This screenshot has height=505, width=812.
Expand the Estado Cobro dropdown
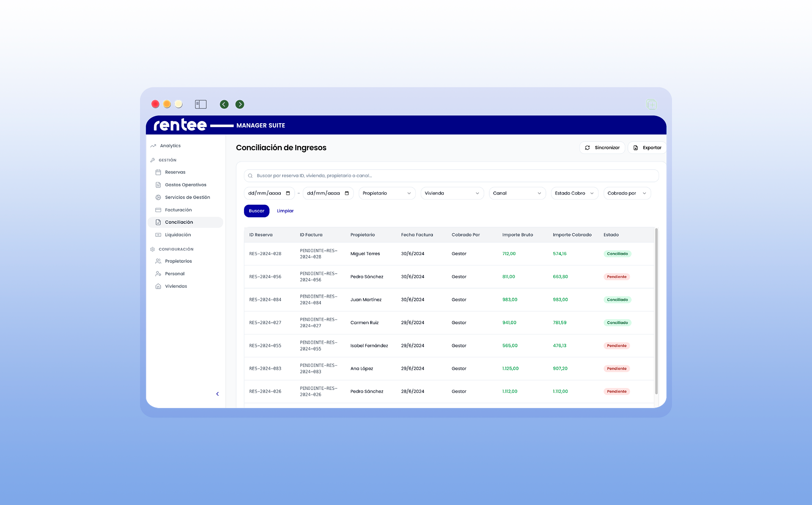coord(574,193)
